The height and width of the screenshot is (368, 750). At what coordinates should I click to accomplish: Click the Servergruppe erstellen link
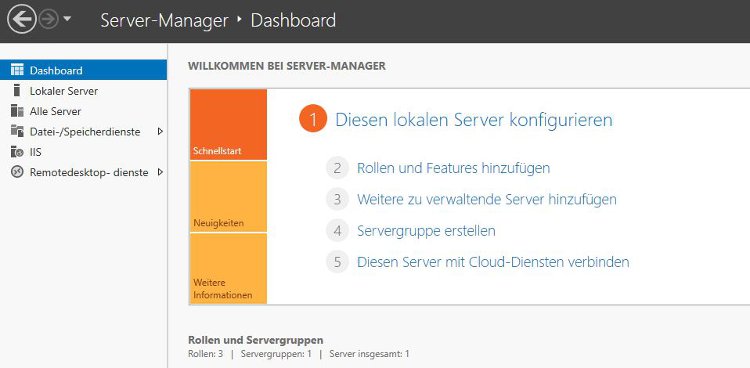[426, 231]
